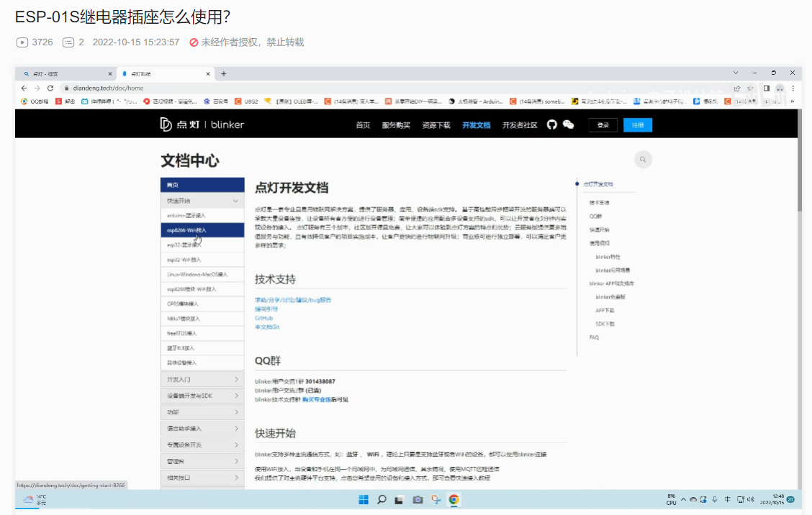Close the 点灯科技 tab
Viewport: 812px width, 515px height.
[x=208, y=74]
